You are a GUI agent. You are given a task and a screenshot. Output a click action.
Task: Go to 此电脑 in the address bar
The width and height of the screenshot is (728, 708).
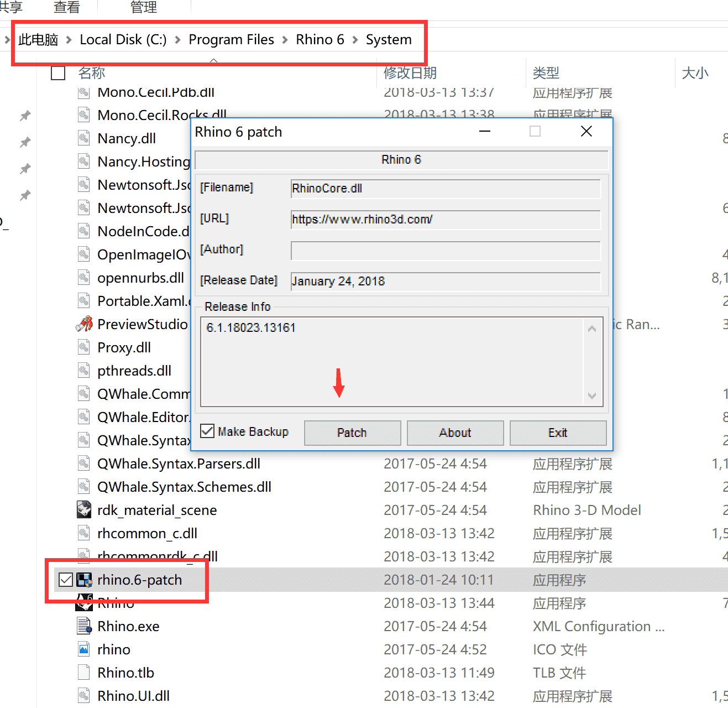click(38, 40)
